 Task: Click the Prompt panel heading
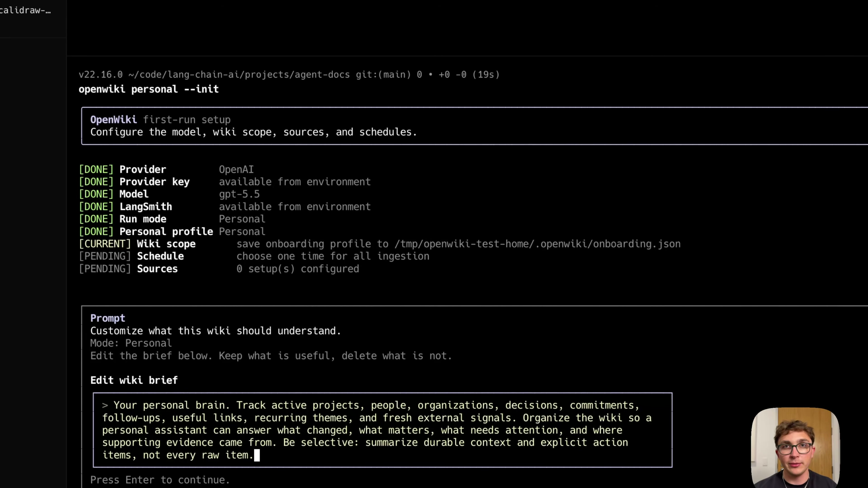(x=108, y=318)
